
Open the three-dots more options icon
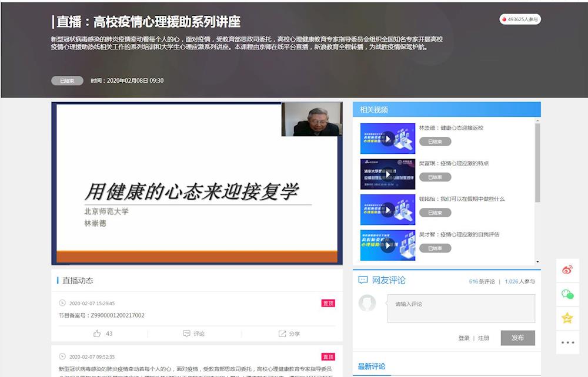[x=567, y=342]
